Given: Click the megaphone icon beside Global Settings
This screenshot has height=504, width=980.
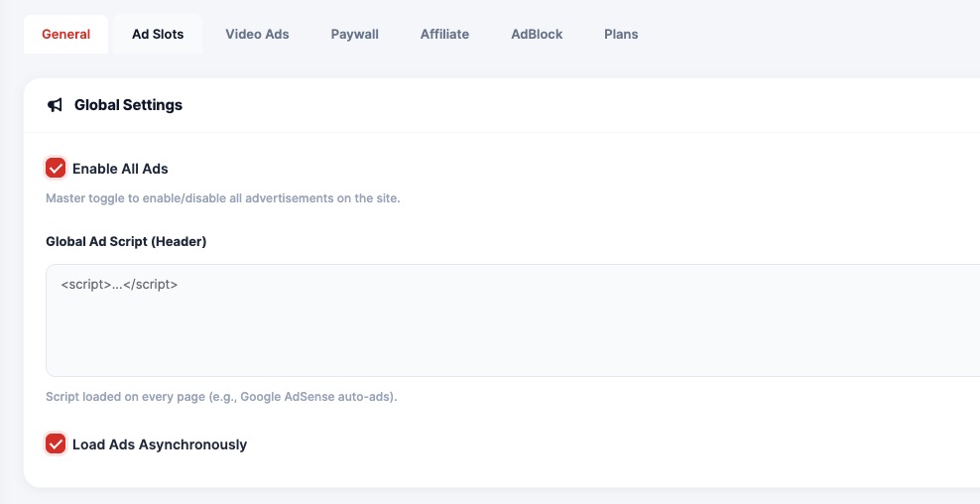Looking at the screenshot, I should pos(56,105).
